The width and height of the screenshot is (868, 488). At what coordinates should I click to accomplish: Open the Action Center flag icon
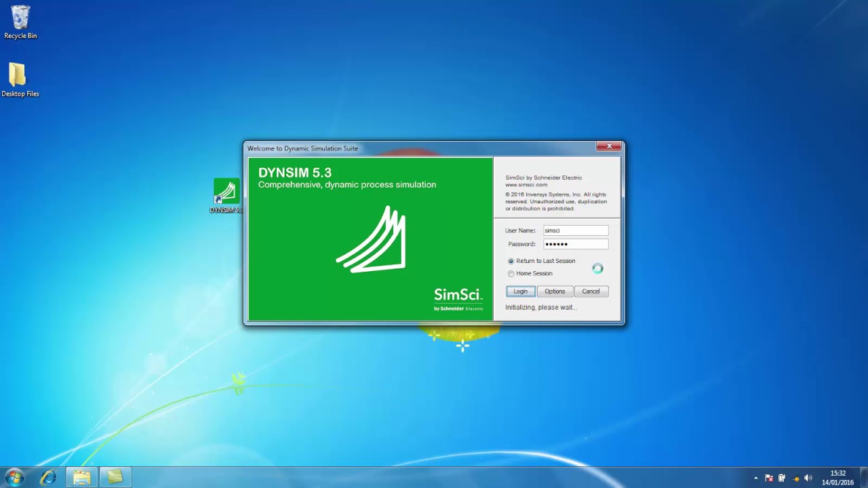(x=769, y=478)
